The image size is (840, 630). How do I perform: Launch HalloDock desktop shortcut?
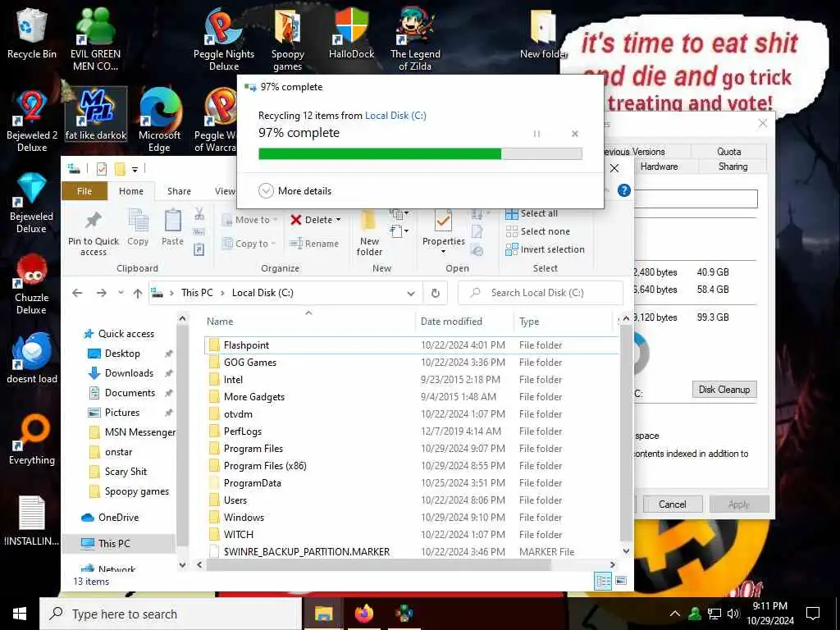tap(351, 33)
